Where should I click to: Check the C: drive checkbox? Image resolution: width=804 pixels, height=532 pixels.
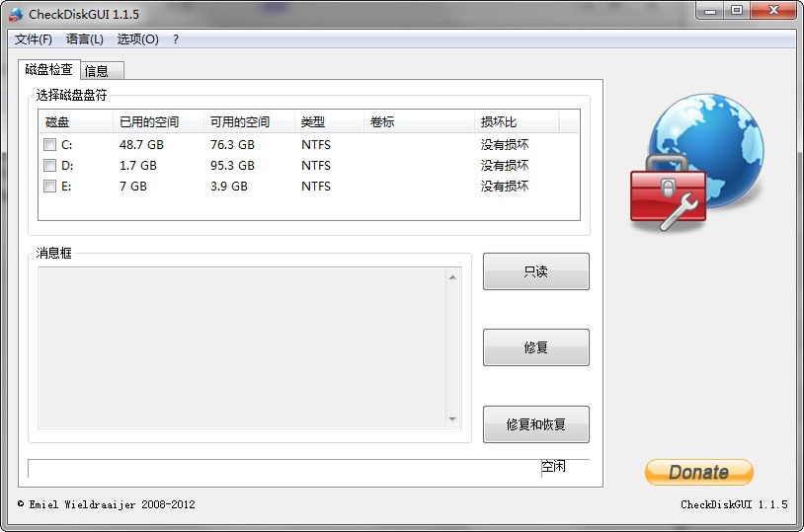pos(49,145)
